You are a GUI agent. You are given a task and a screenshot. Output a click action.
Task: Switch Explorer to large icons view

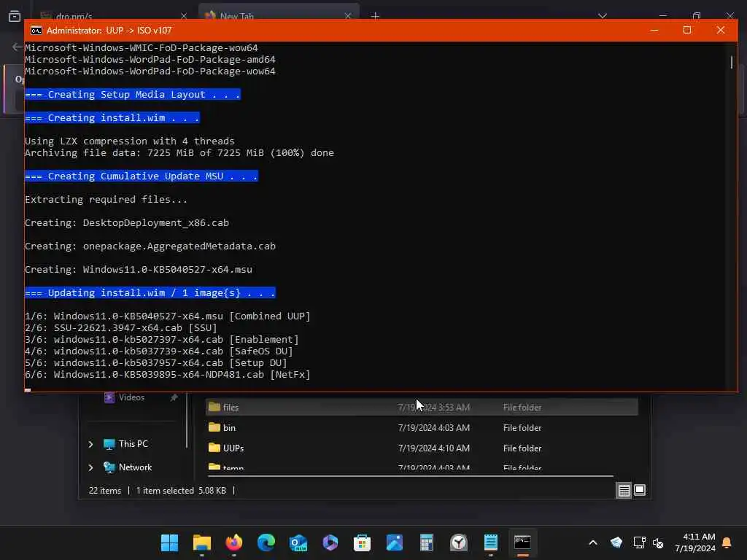[x=640, y=490]
